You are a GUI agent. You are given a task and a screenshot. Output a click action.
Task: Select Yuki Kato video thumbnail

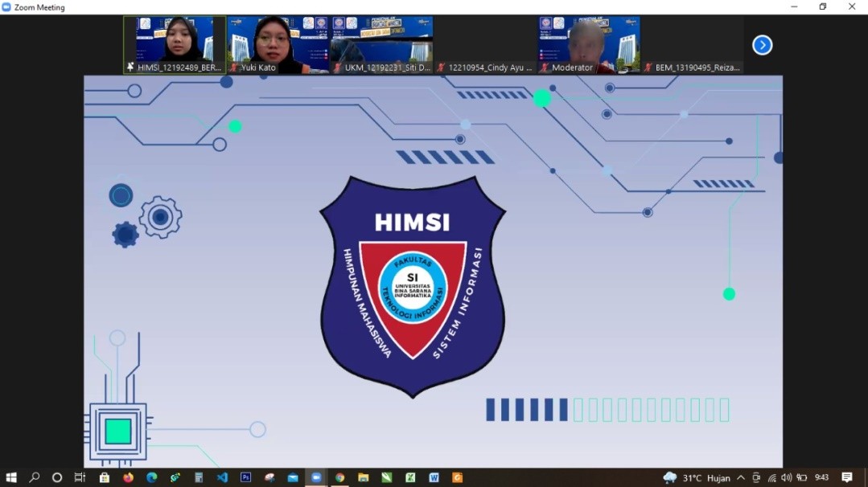[278, 45]
